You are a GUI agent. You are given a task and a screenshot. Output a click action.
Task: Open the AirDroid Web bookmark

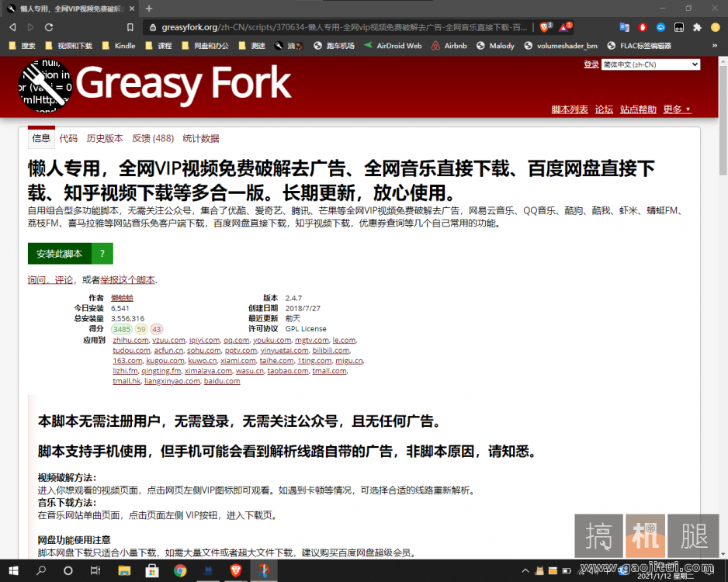393,46
